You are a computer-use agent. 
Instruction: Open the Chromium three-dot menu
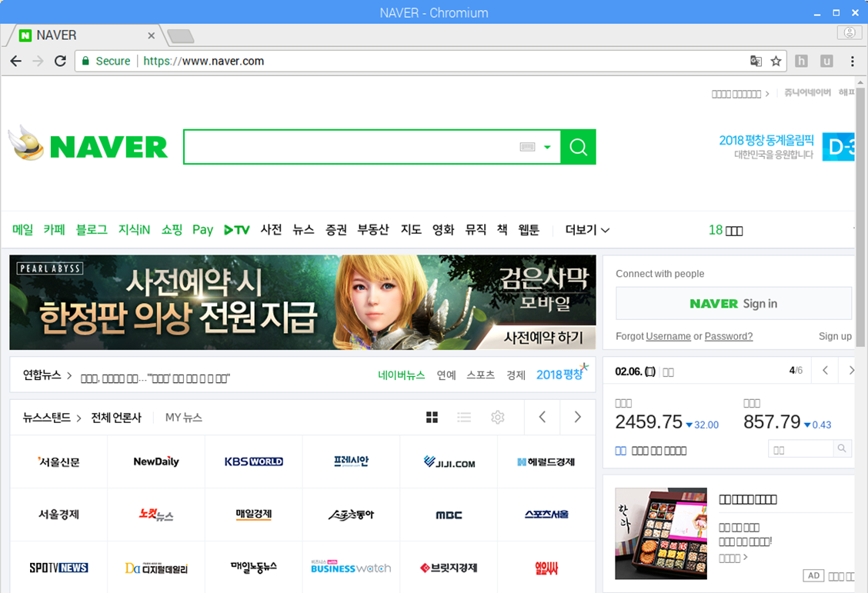point(853,61)
